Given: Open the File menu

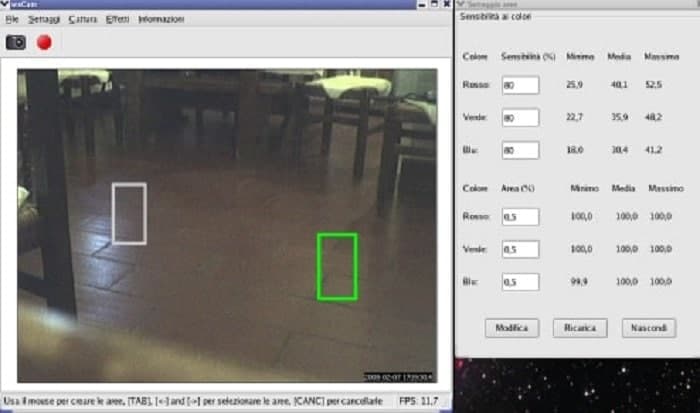Looking at the screenshot, I should (x=12, y=20).
